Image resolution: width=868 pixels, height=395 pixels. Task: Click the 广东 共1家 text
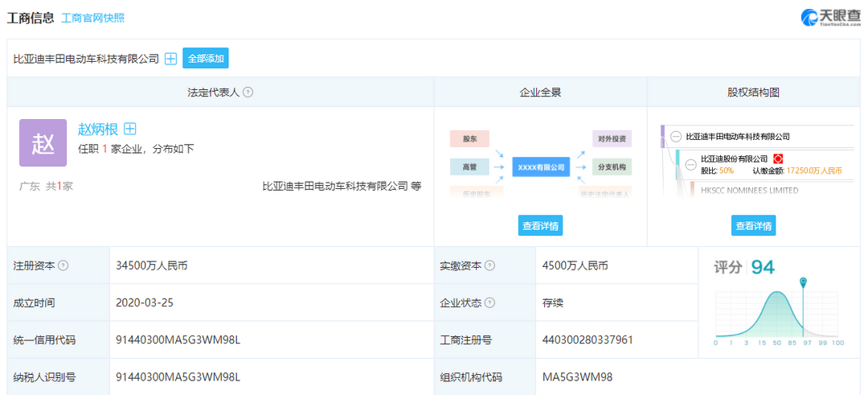pyautogui.click(x=47, y=186)
